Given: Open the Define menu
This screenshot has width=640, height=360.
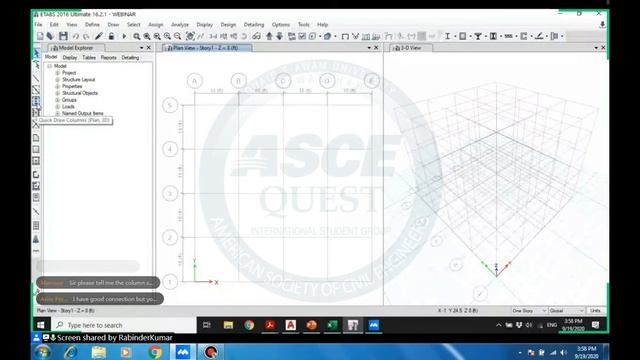Looking at the screenshot, I should pos(92,24).
